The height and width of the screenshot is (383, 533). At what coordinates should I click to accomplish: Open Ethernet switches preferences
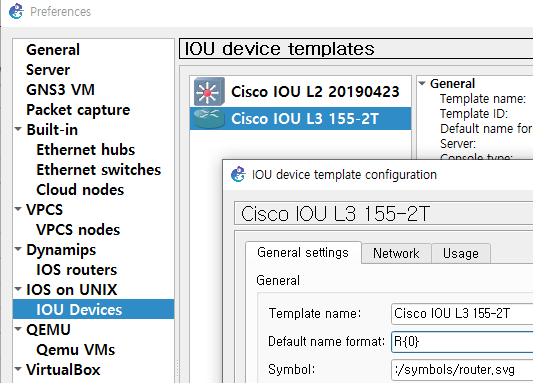click(99, 170)
